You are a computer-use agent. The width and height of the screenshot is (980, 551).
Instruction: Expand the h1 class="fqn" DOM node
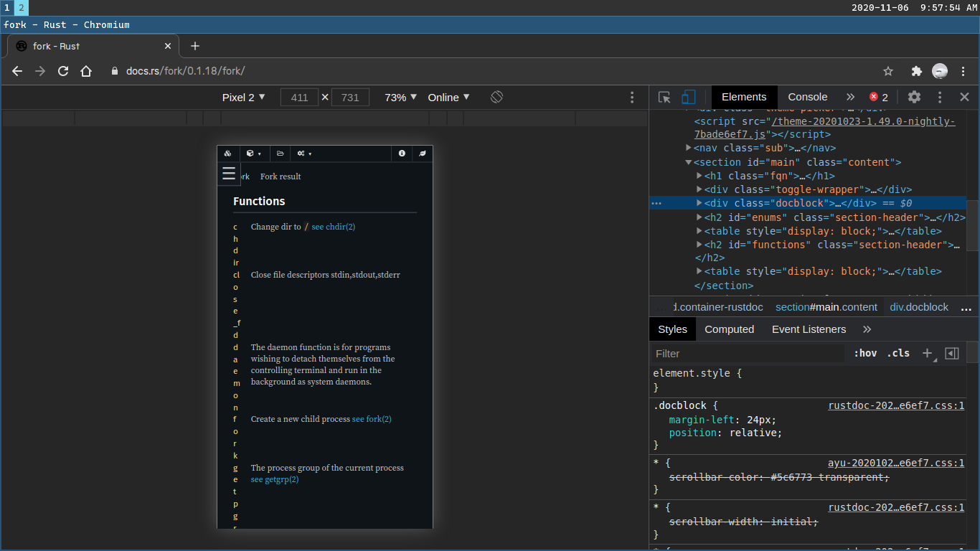coord(699,176)
